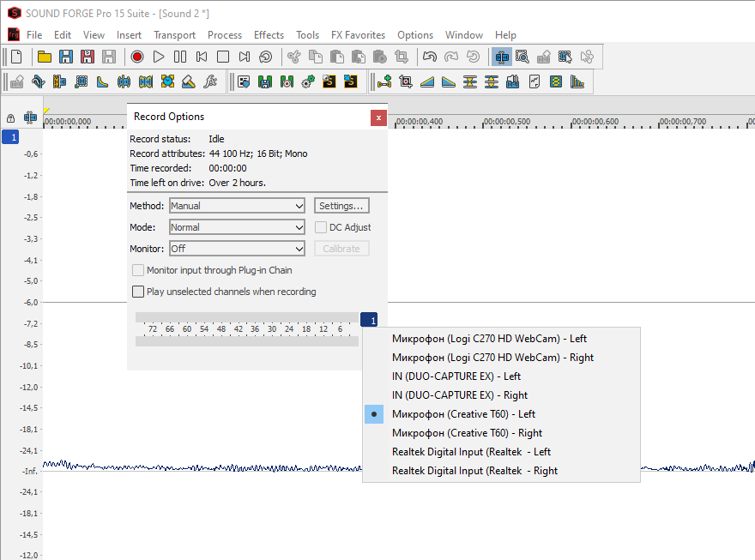The width and height of the screenshot is (755, 560).
Task: Open the File menu
Action: coord(34,35)
